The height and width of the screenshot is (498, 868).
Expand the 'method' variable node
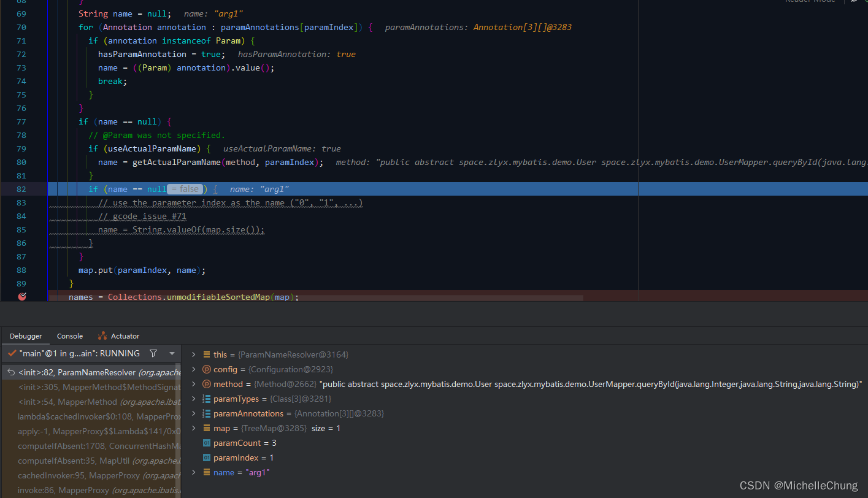194,384
